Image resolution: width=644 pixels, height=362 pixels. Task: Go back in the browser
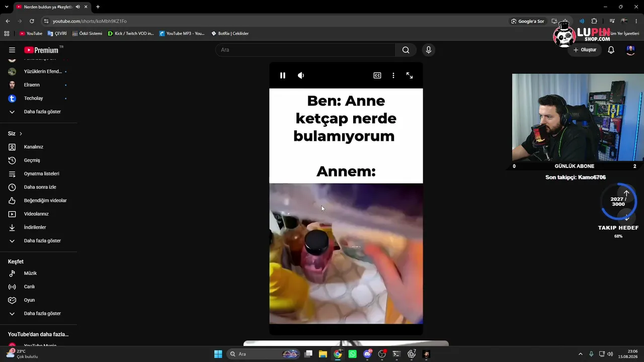pyautogui.click(x=8, y=21)
